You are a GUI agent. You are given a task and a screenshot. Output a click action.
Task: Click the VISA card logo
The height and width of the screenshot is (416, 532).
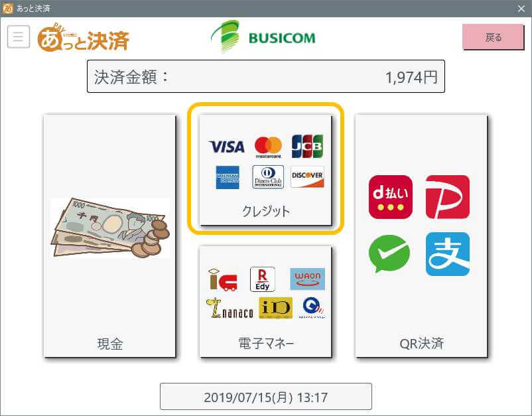pyautogui.click(x=226, y=147)
